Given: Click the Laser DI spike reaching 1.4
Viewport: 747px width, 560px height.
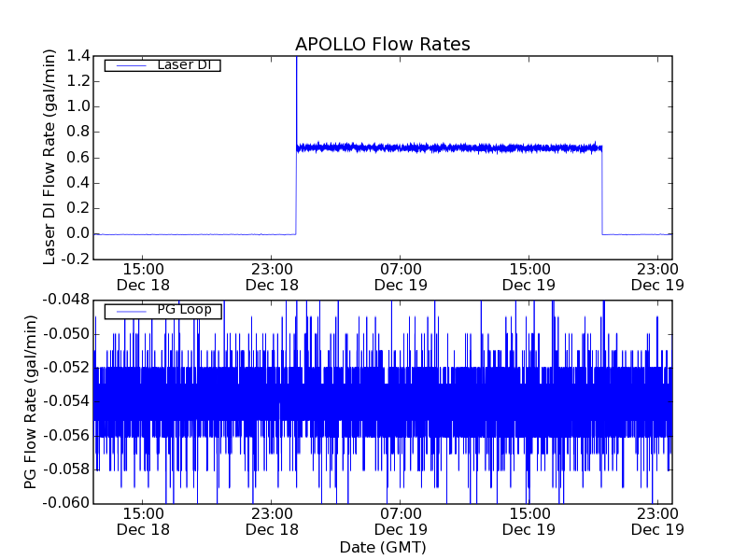Looking at the screenshot, I should pos(297,100).
